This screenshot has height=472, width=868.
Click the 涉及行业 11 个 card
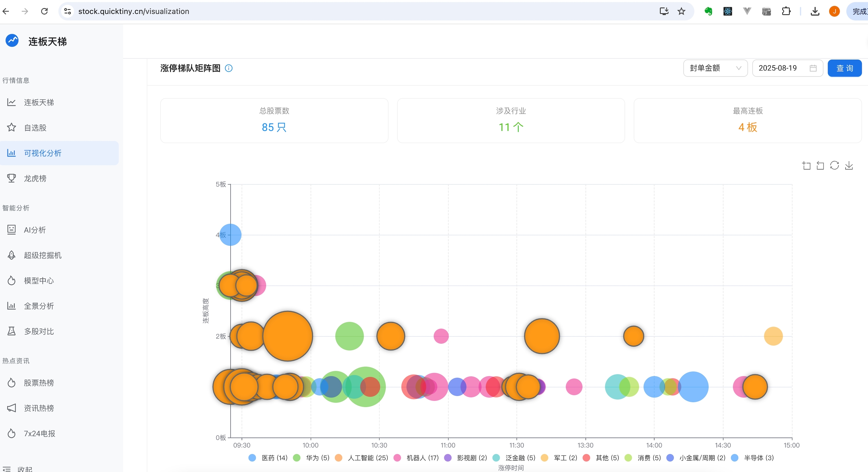click(511, 120)
